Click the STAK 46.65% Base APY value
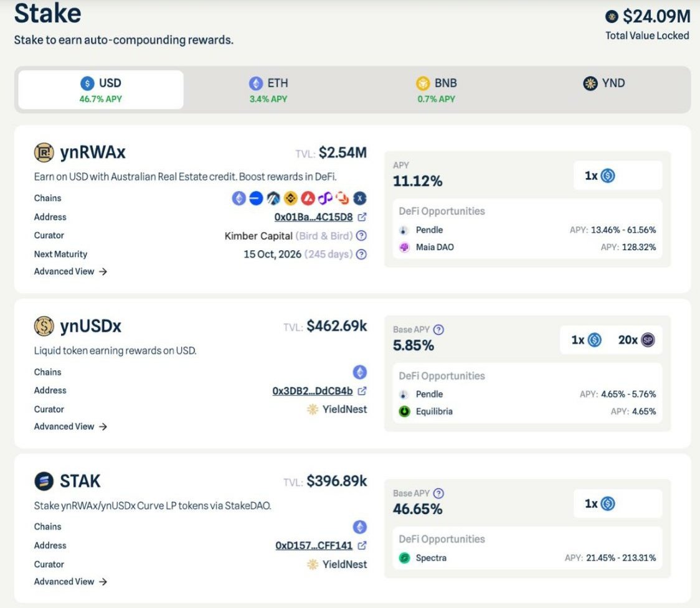This screenshot has height=608, width=700. click(418, 509)
